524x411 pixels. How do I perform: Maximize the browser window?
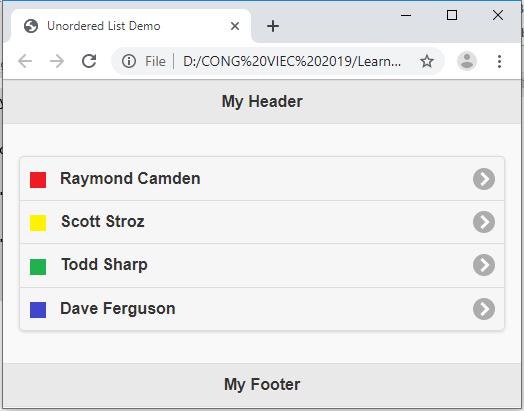452,15
